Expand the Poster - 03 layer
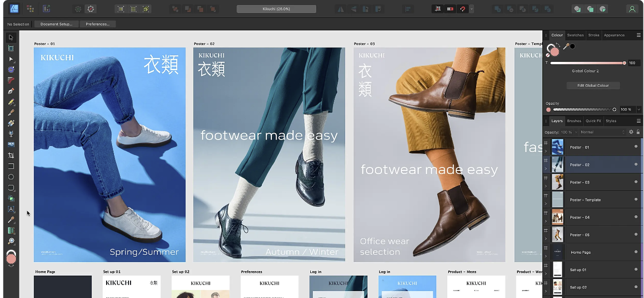Viewport: 644px width, 298px height. click(546, 186)
